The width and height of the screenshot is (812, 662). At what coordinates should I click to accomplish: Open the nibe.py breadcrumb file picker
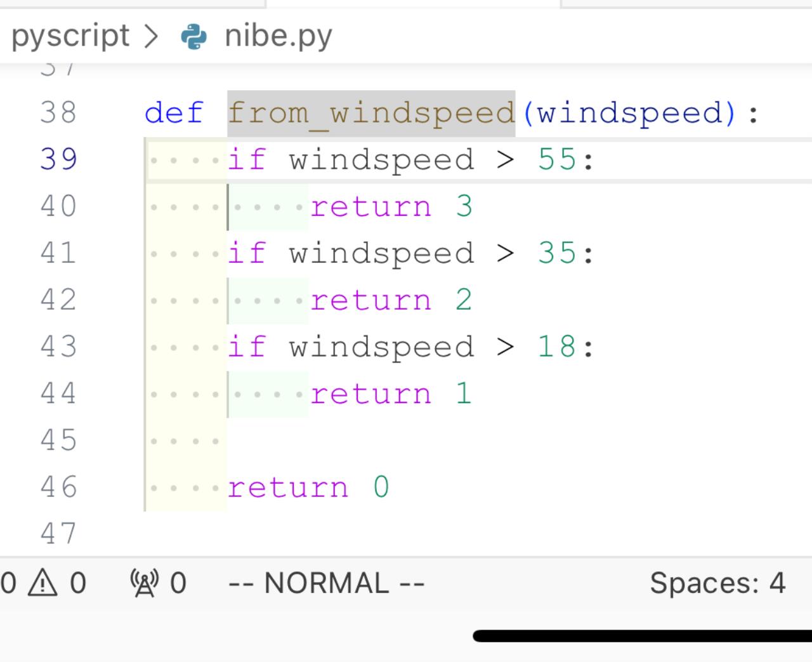click(278, 36)
